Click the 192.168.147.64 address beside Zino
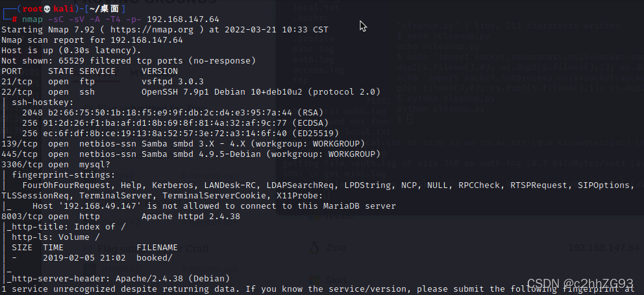This screenshot has height=295, width=644. [604, 248]
